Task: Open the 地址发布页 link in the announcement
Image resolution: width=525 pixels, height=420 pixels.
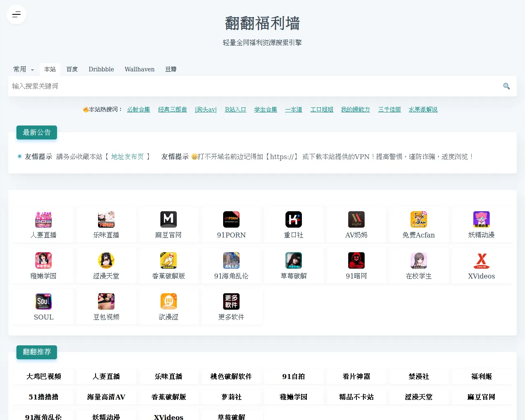Action: pyautogui.click(x=127, y=157)
